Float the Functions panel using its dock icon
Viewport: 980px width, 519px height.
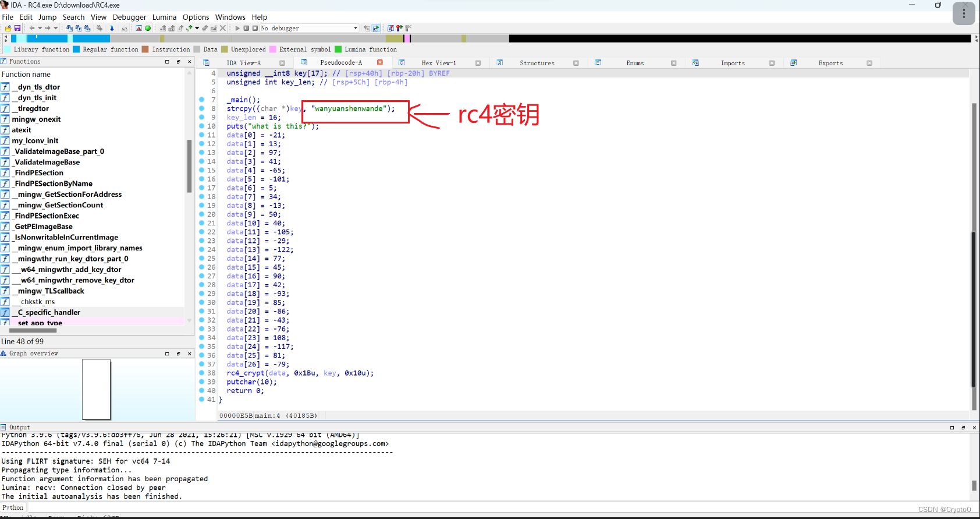click(178, 61)
